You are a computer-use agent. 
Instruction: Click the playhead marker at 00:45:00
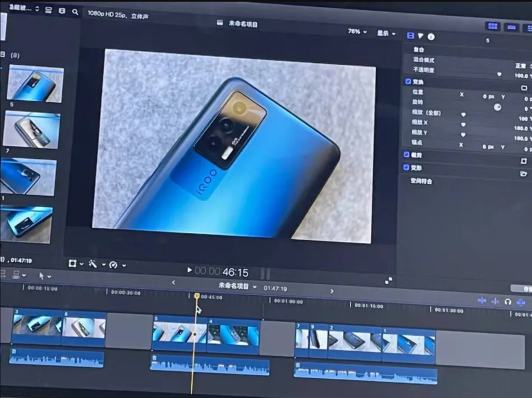tap(197, 296)
